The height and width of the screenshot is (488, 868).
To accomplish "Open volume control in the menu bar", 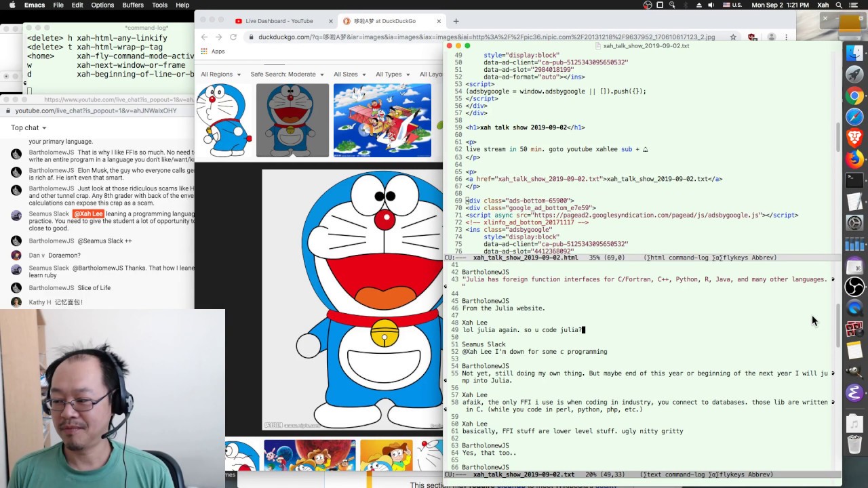I will point(711,5).
